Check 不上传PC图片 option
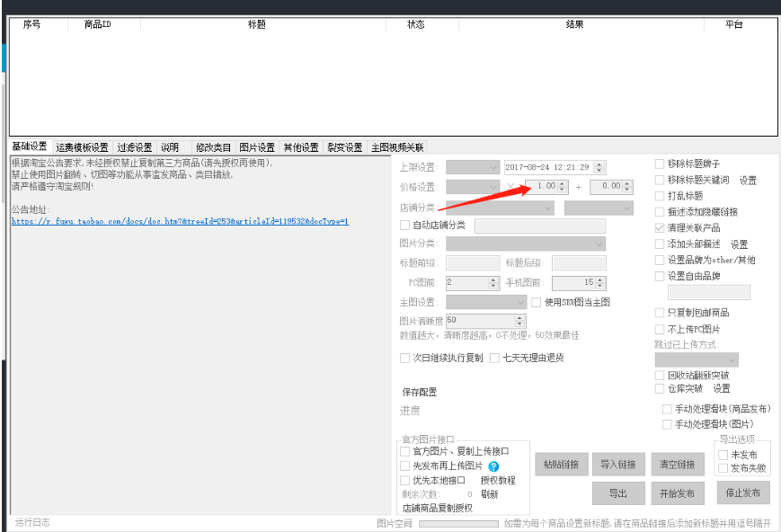The width and height of the screenshot is (781, 532). [660, 329]
